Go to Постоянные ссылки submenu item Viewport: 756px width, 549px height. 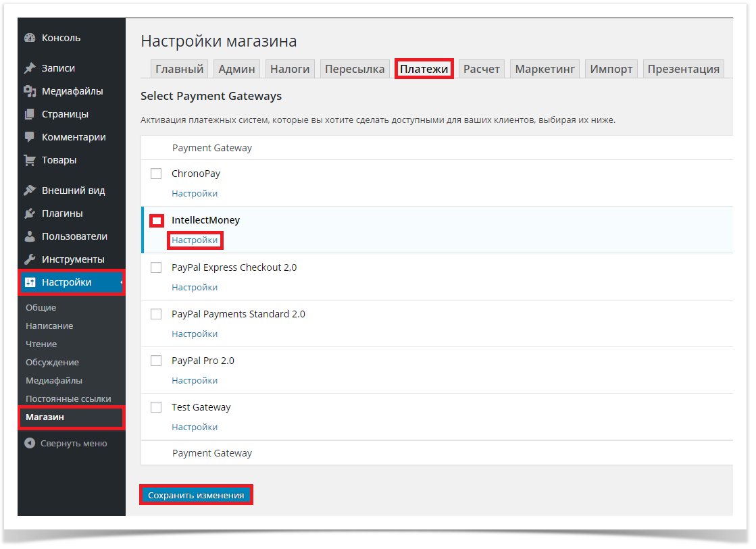click(x=68, y=399)
